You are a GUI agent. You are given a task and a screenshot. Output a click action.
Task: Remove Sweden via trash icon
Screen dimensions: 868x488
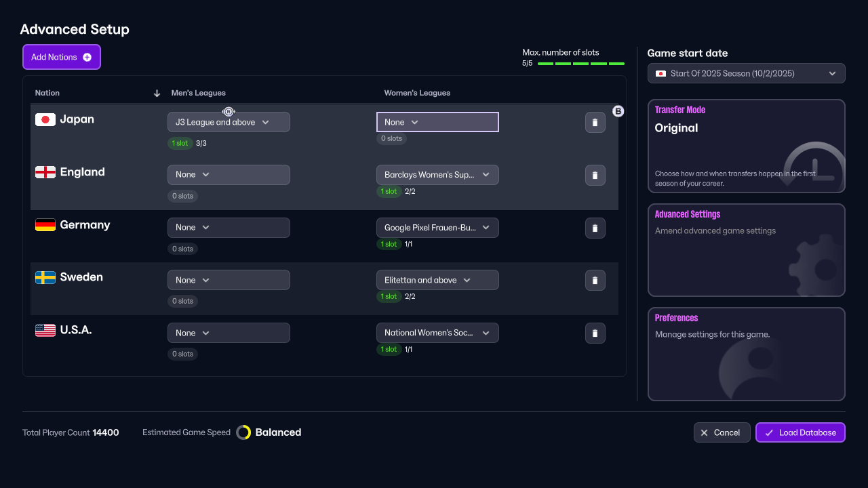595,280
